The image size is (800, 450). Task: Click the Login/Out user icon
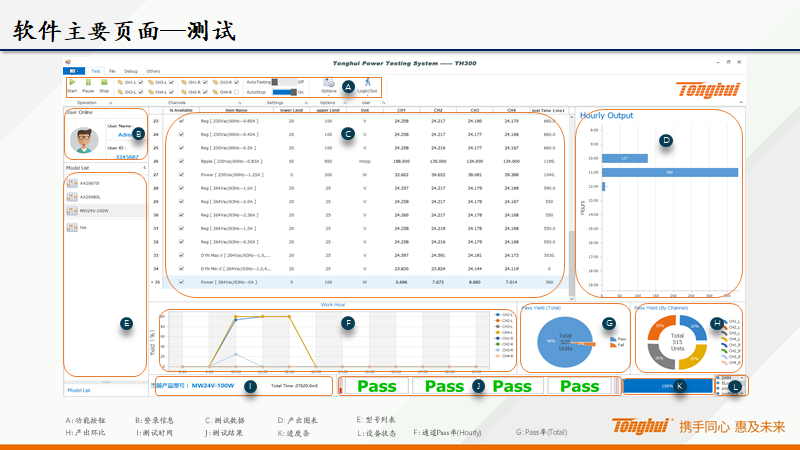(x=367, y=82)
